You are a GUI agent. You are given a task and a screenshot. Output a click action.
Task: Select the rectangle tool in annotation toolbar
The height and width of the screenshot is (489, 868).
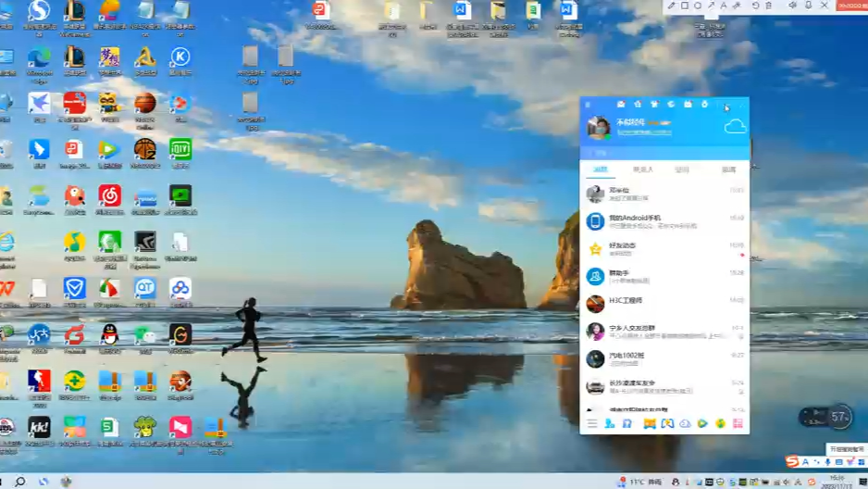click(x=685, y=5)
